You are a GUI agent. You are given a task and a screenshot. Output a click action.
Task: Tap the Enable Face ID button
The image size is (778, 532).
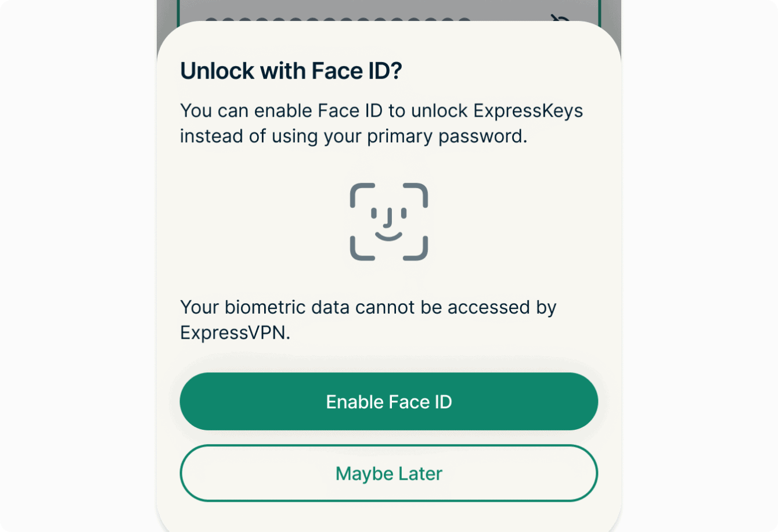pyautogui.click(x=388, y=401)
